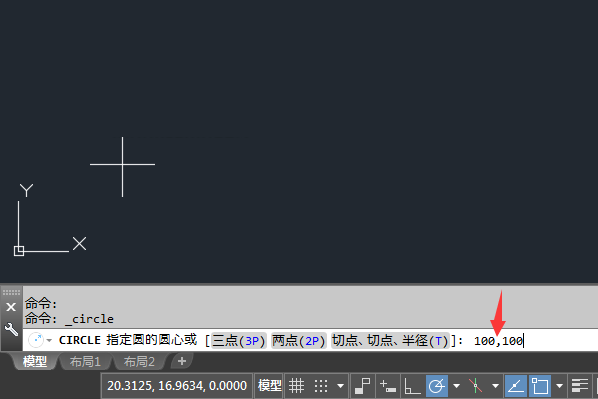This screenshot has height=399, width=598.
Task: Open command line customize wrench
Action: (x=11, y=329)
